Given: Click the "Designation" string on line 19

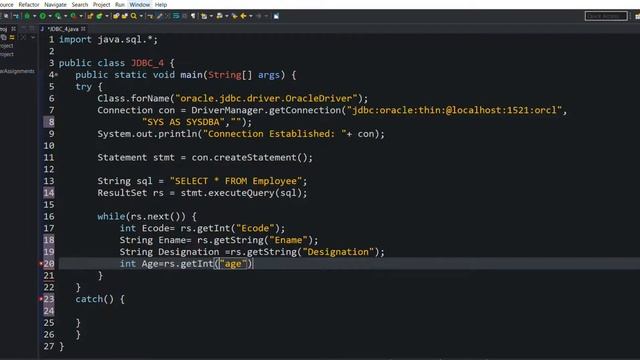Looking at the screenshot, I should coord(338,252).
